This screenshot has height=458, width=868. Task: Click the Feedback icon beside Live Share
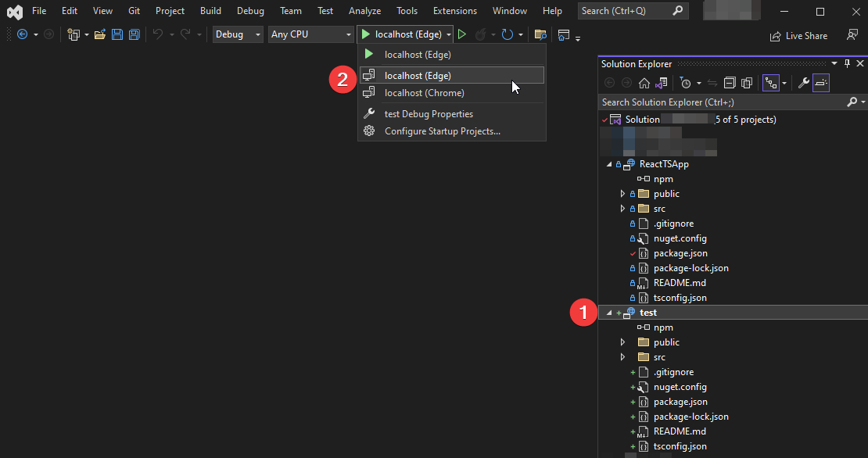tap(852, 35)
